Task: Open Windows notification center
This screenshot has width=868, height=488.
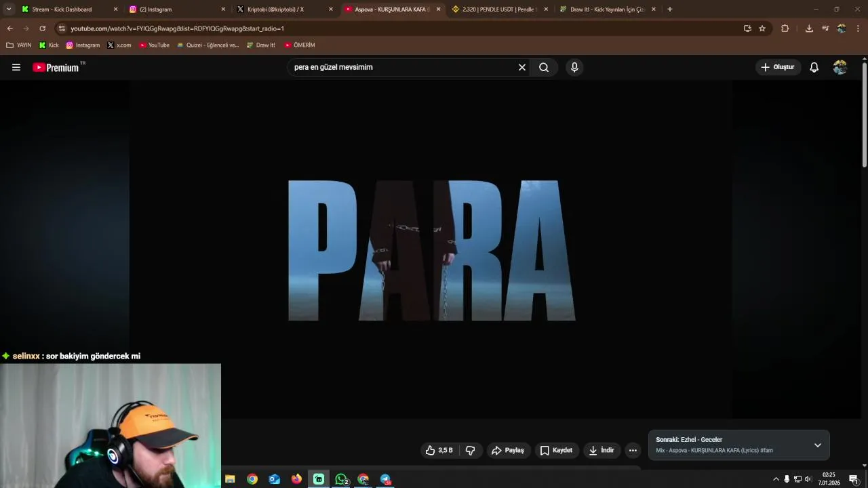Action: 853,479
